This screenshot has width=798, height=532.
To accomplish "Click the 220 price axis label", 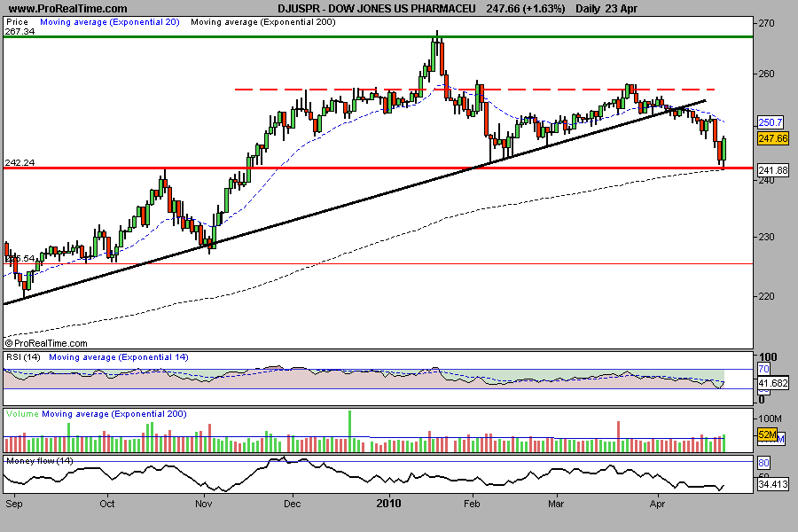I will point(766,296).
